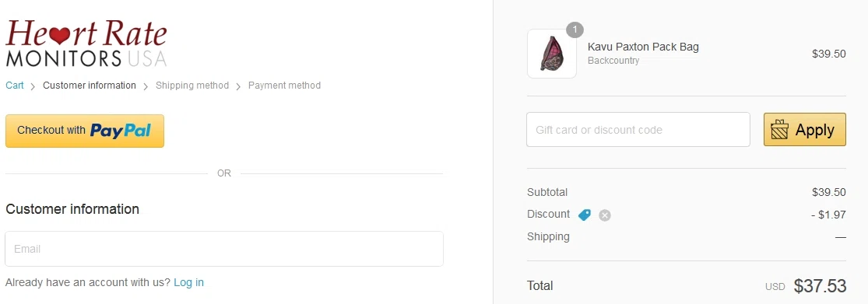The width and height of the screenshot is (868, 304).
Task: Click the gift box icon on Apply button
Action: (779, 130)
